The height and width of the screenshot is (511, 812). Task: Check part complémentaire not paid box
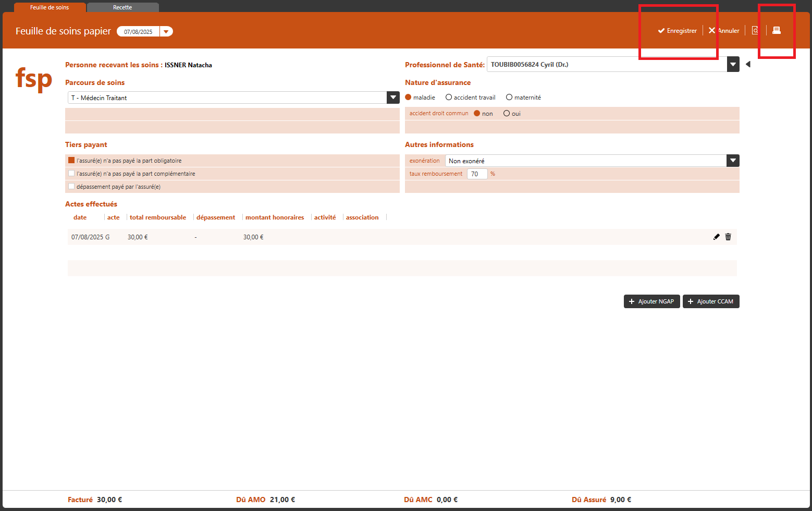point(71,174)
